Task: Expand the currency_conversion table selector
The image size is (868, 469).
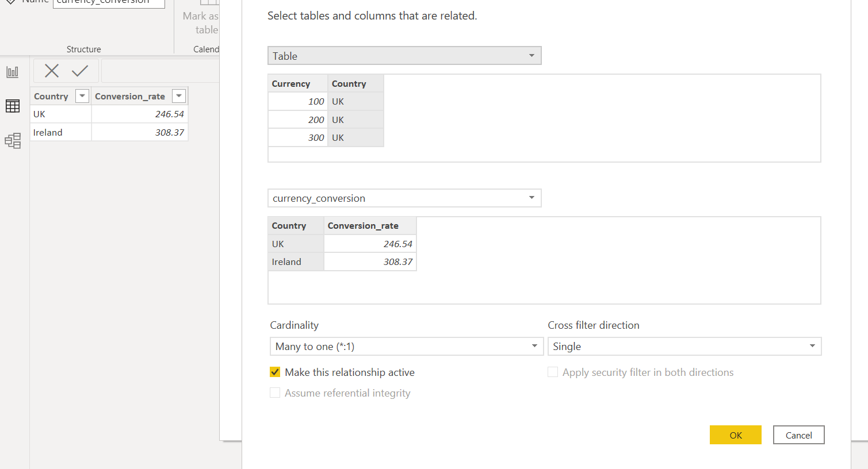Action: click(x=404, y=198)
